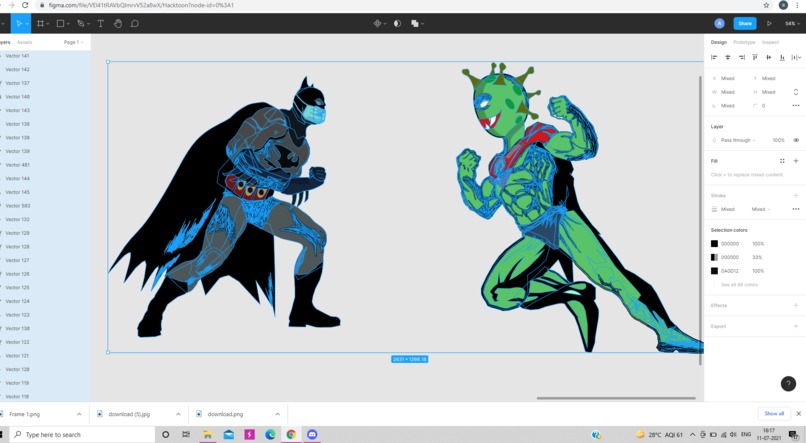Expand download.png download options
806x443 pixels.
[x=277, y=414]
